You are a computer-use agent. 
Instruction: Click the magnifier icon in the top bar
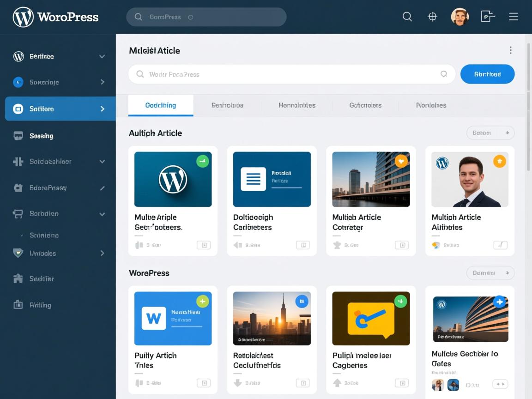point(407,17)
